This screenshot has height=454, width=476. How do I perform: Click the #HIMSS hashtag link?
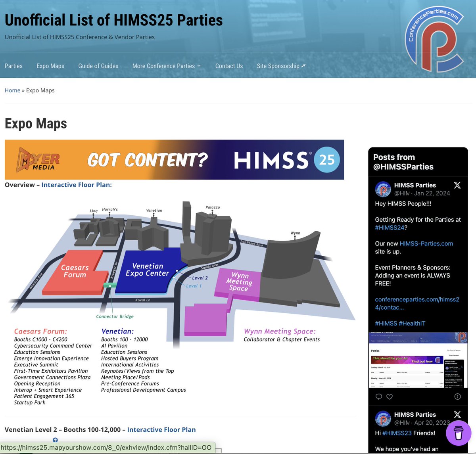386,323
